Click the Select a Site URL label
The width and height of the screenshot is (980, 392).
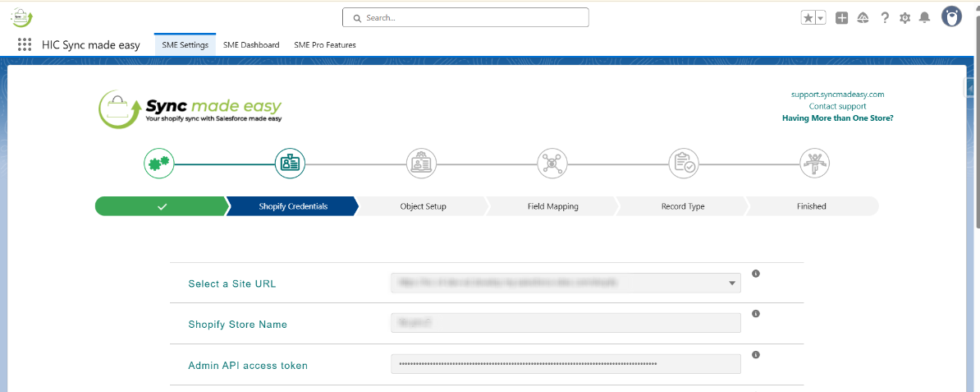[232, 284]
